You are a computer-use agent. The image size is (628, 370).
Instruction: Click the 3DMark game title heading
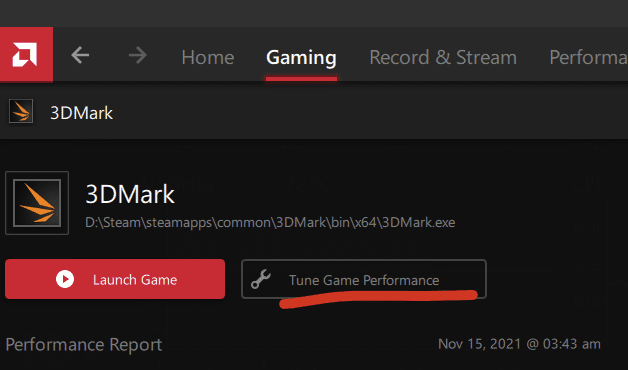point(130,195)
